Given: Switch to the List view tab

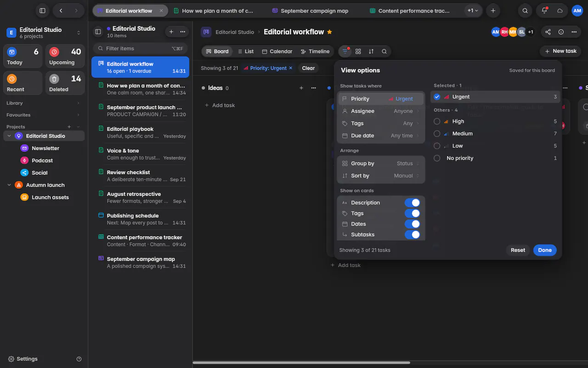Looking at the screenshot, I should click(246, 52).
